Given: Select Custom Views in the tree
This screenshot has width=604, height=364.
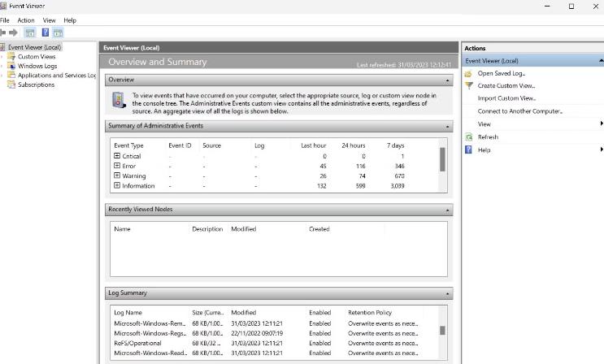Looking at the screenshot, I should click(x=37, y=56).
